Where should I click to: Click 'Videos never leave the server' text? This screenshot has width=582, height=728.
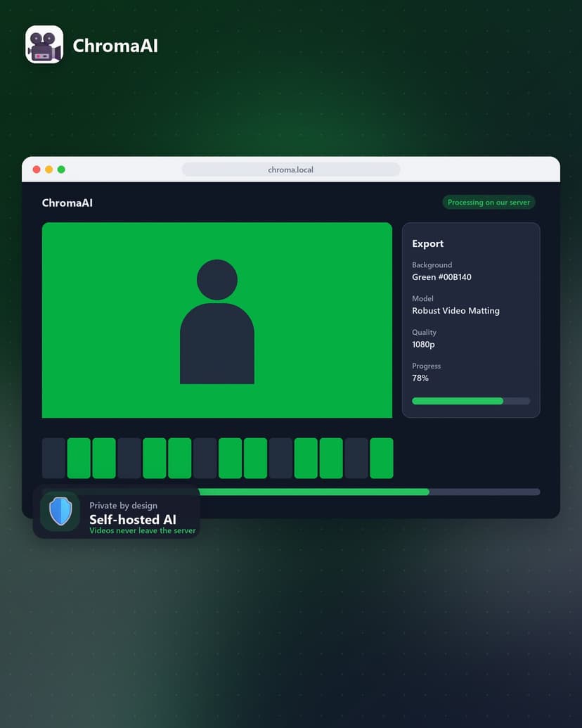(x=143, y=530)
